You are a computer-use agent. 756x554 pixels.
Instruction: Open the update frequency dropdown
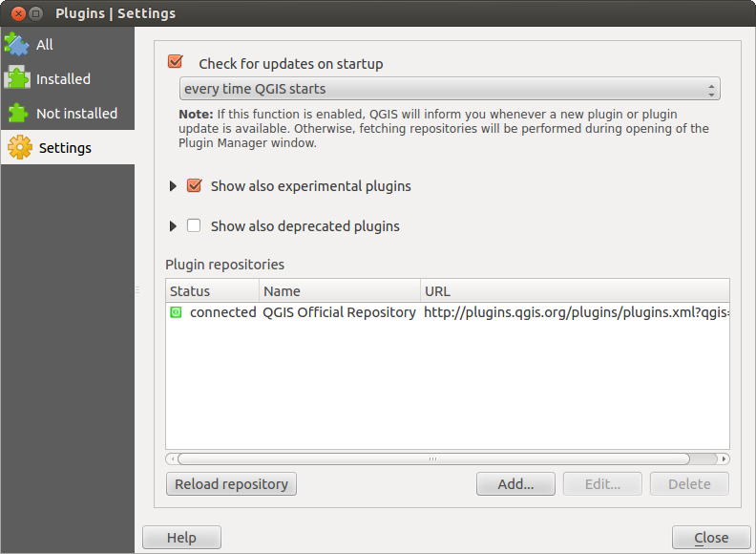tap(449, 89)
